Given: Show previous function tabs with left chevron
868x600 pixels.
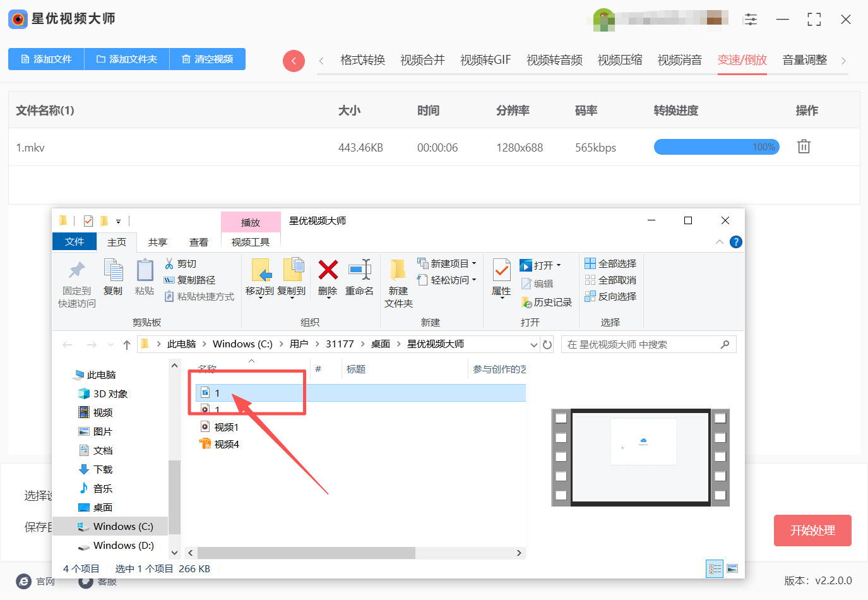Looking at the screenshot, I should click(321, 61).
